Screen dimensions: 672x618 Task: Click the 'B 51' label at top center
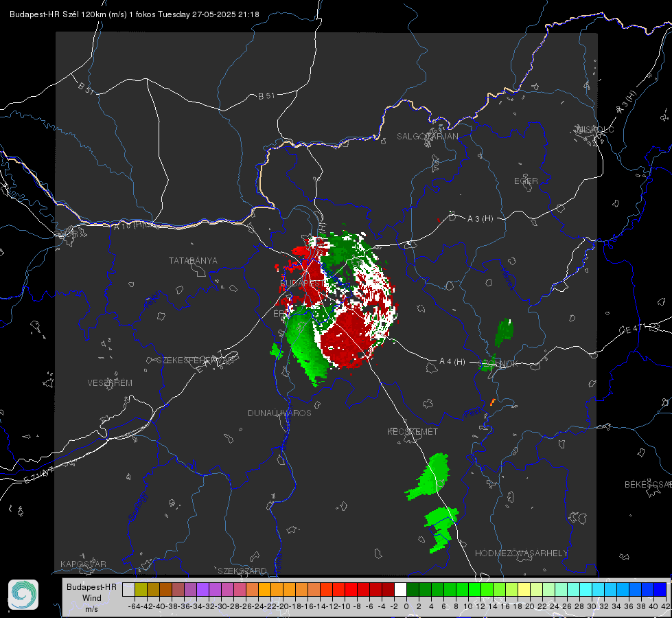coord(266,96)
